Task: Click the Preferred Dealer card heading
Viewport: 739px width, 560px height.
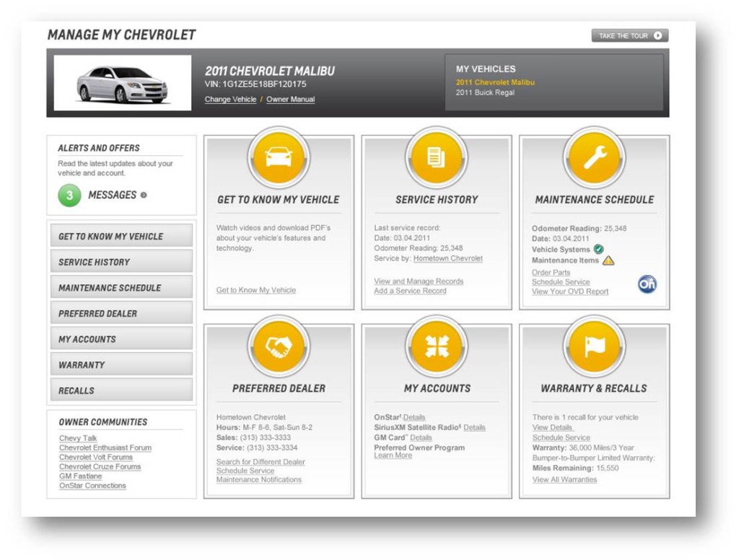Action: coord(279,388)
